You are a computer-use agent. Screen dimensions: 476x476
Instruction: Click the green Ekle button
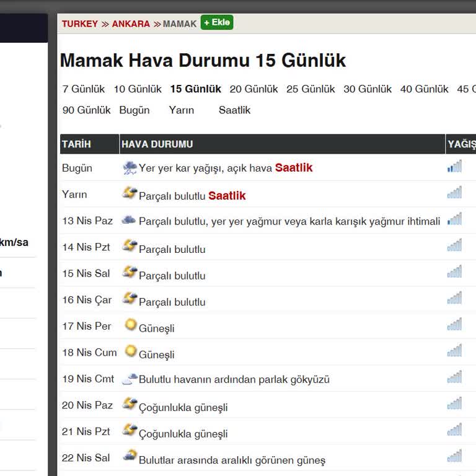pos(217,23)
